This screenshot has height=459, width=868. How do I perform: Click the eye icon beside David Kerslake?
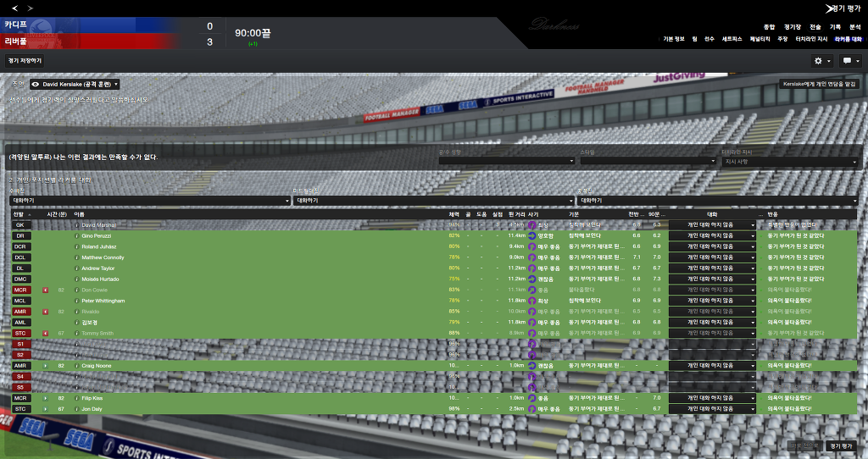coord(36,85)
